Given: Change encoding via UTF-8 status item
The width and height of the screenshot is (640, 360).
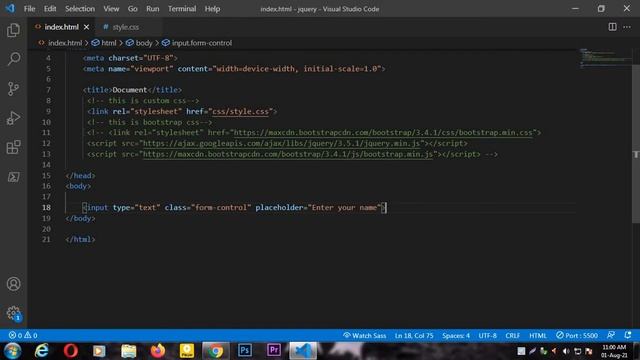Looking at the screenshot, I should tap(487, 335).
